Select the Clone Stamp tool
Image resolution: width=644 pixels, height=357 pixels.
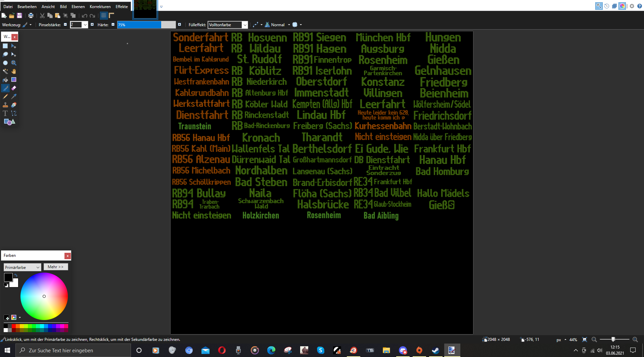pos(5,105)
